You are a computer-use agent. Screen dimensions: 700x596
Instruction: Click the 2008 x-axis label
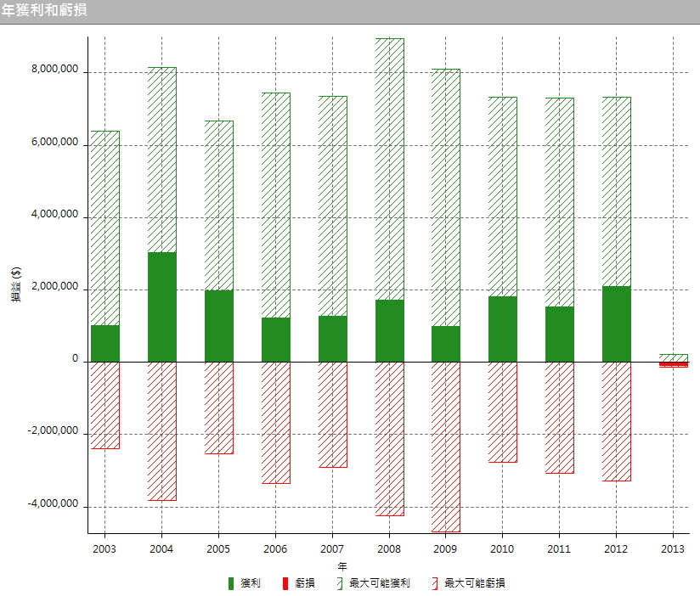[389, 549]
